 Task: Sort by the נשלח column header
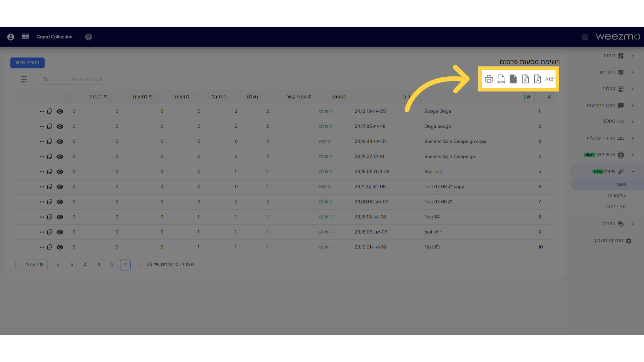252,97
